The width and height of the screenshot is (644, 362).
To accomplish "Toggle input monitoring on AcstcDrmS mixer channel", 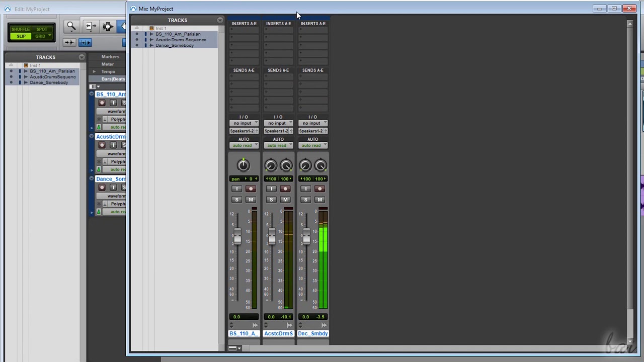I will tap(271, 189).
